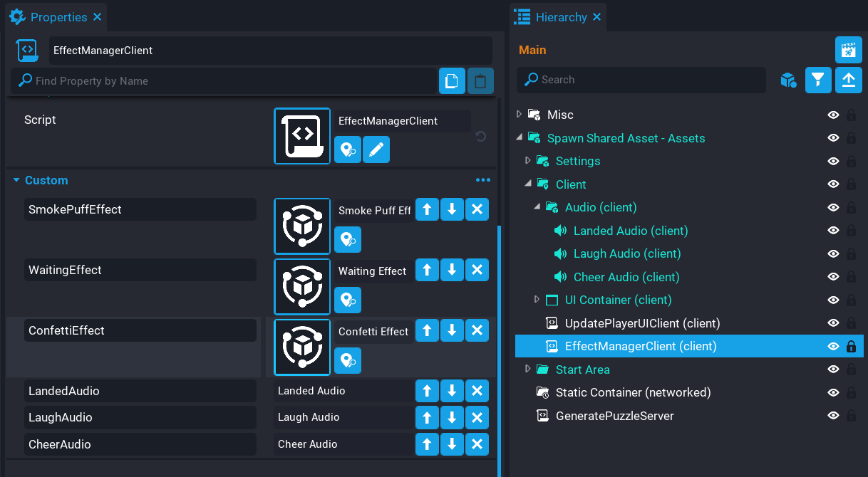Hide the Misc folder with eye icon
The height and width of the screenshot is (477, 868).
click(x=832, y=115)
